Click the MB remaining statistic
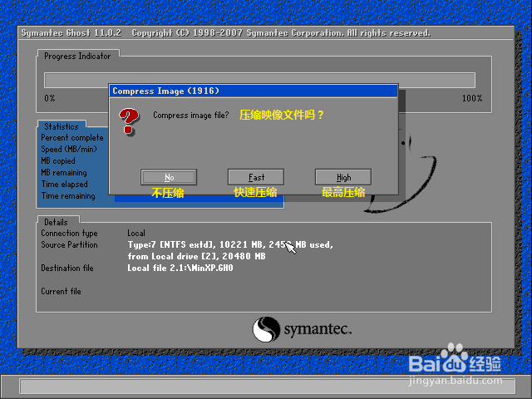This screenshot has height=399, width=532. 64,172
